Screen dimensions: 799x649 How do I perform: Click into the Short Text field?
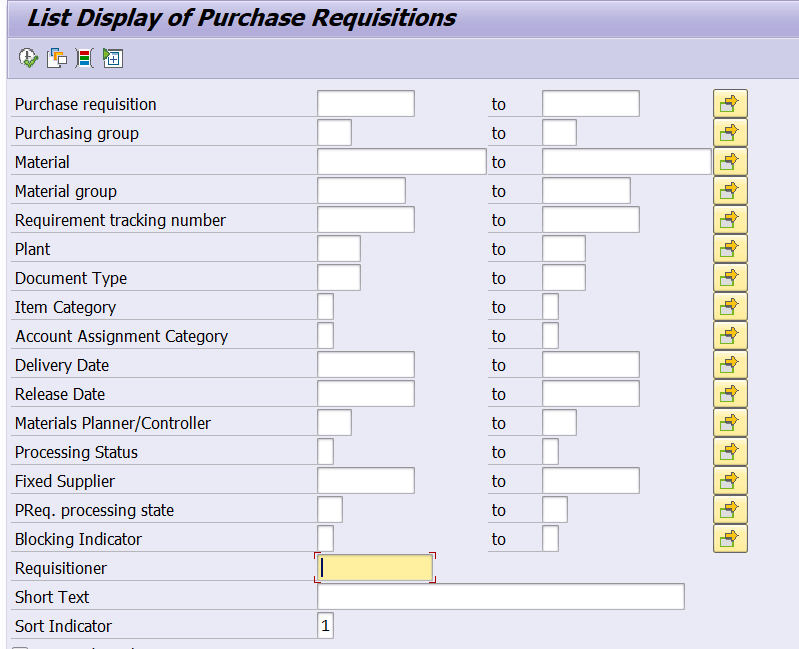(500, 597)
